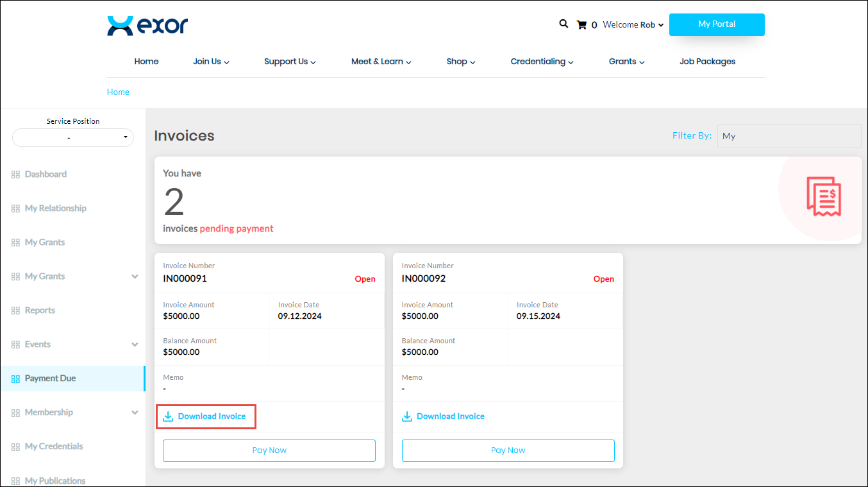Expand the Welcome Rob user menu
868x487 pixels.
pos(633,25)
